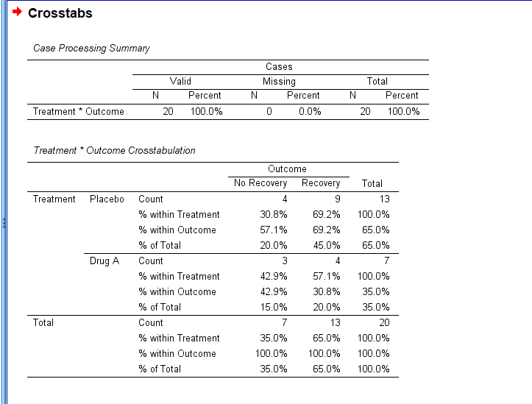532x404 pixels.
Task: Click the Drug A row label
Action: 104,261
